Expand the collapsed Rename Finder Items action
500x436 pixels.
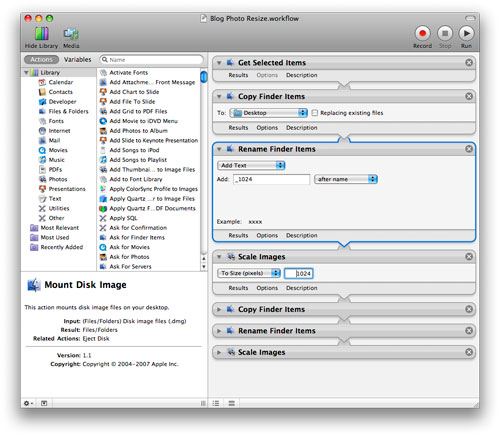[219, 331]
